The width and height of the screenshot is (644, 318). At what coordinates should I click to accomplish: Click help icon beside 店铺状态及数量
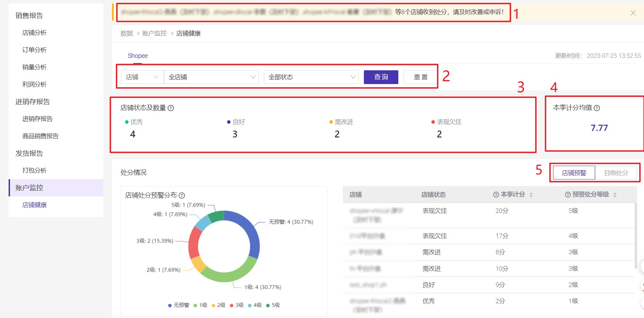[x=171, y=108]
